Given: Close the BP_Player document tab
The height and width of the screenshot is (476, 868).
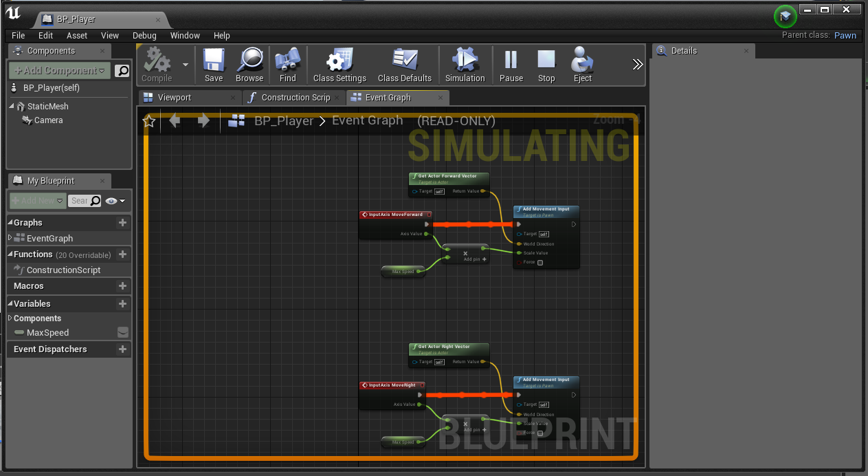Looking at the screenshot, I should point(159,19).
